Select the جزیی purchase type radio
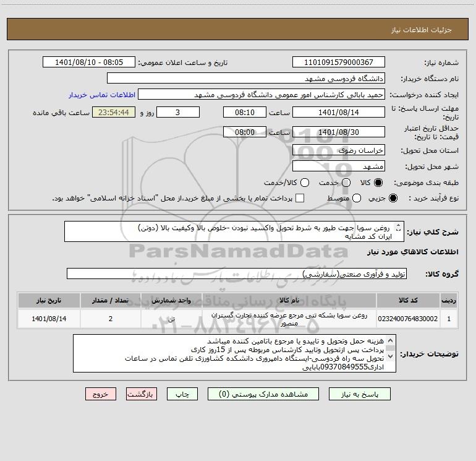 (x=393, y=198)
